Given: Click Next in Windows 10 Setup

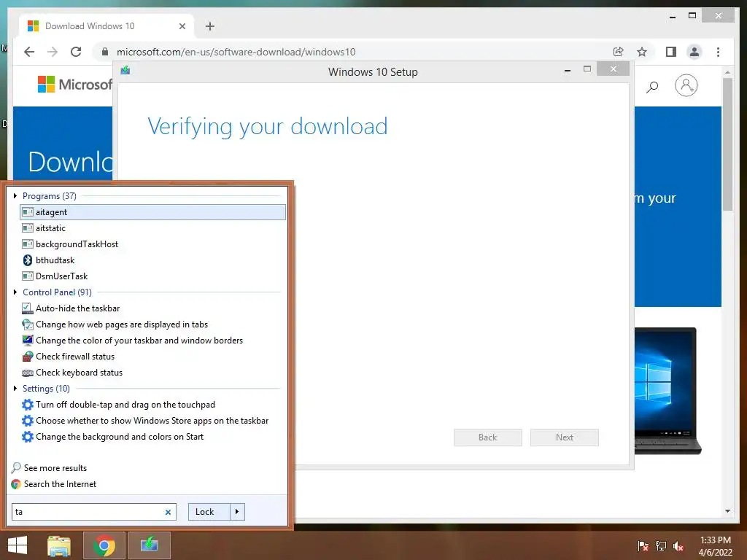Looking at the screenshot, I should pyautogui.click(x=565, y=437).
